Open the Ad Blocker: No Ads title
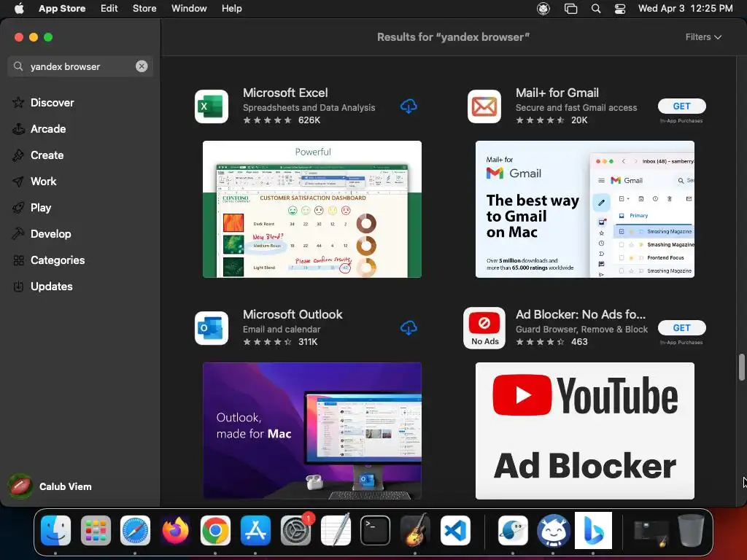747x560 pixels. click(x=580, y=314)
